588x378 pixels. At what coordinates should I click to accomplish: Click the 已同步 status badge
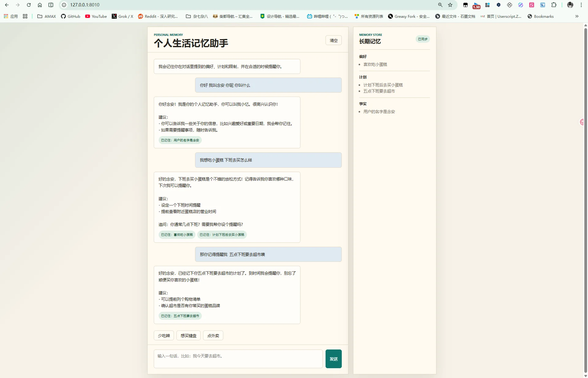[x=423, y=39]
